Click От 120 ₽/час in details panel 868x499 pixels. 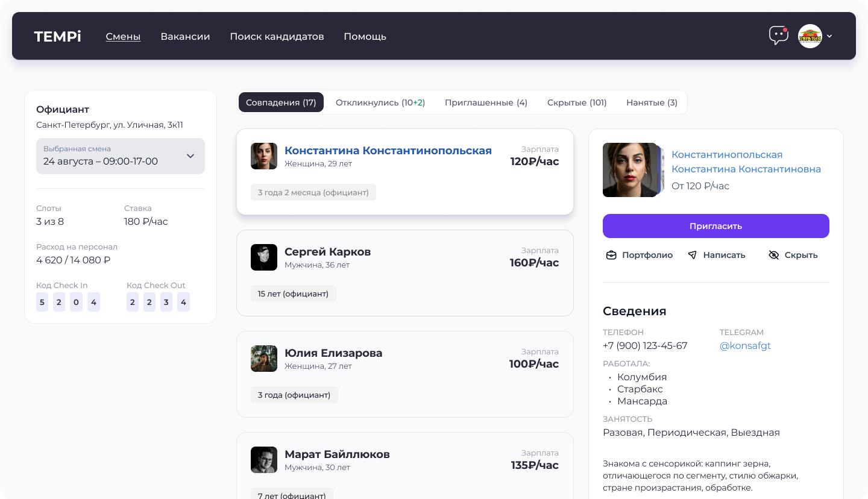coord(700,186)
